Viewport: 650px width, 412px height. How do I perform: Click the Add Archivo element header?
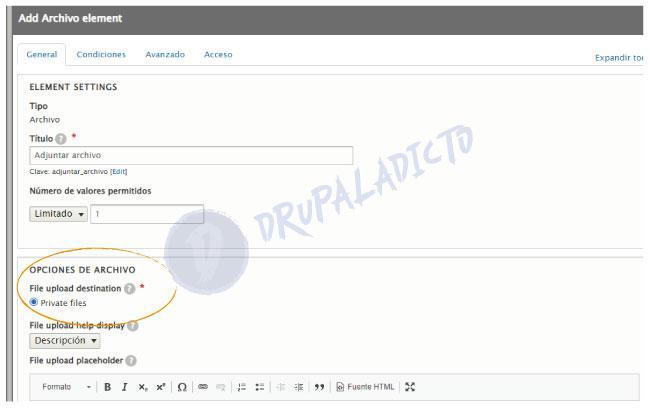pyautogui.click(x=70, y=18)
